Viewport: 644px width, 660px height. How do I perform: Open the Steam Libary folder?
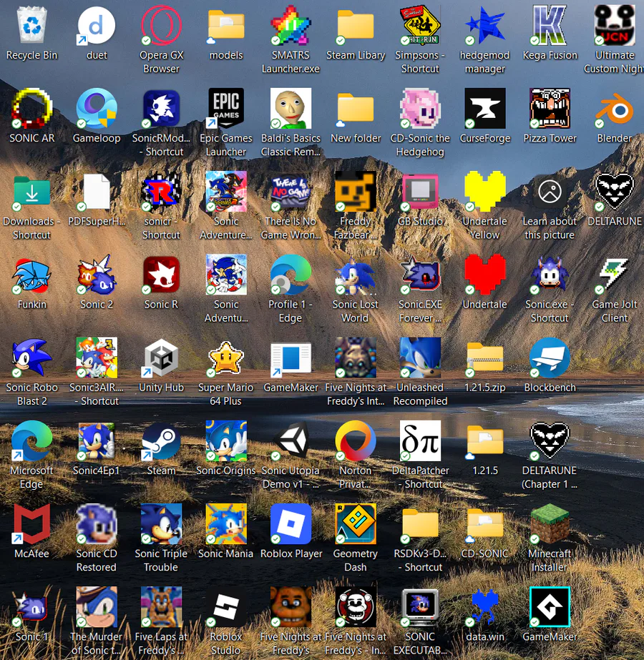pyautogui.click(x=356, y=25)
